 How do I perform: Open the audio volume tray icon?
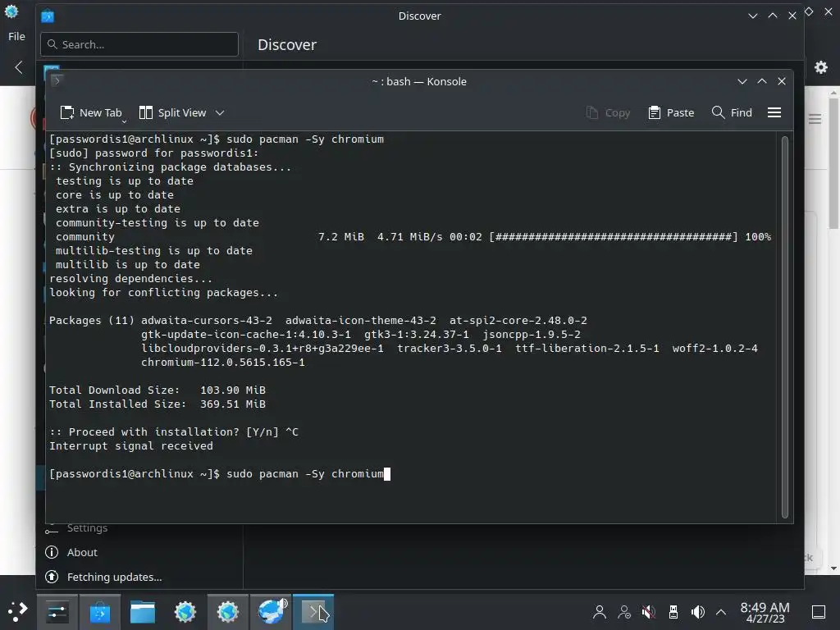(x=697, y=612)
